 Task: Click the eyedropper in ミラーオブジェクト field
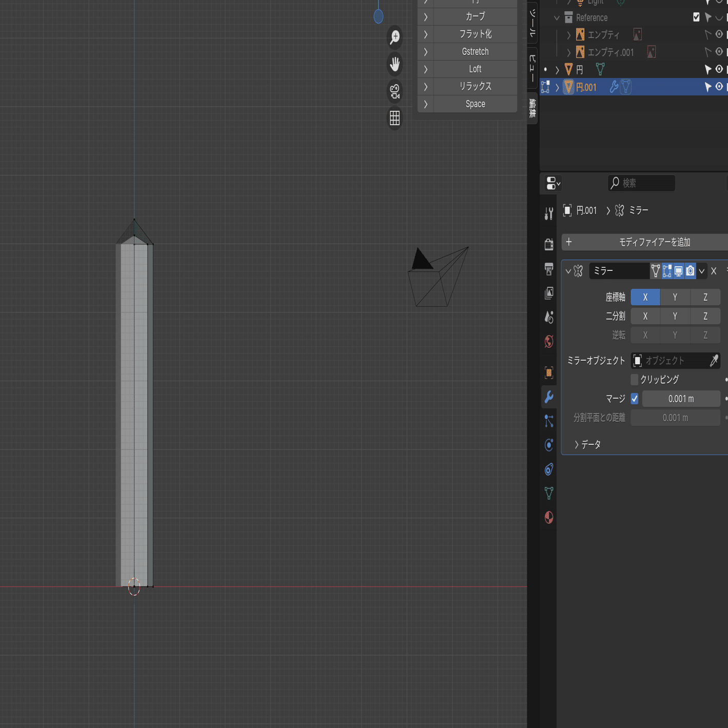714,361
